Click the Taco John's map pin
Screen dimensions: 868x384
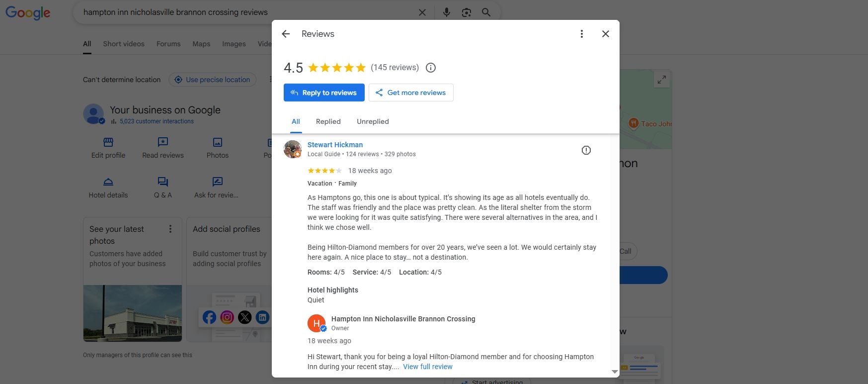tap(633, 123)
